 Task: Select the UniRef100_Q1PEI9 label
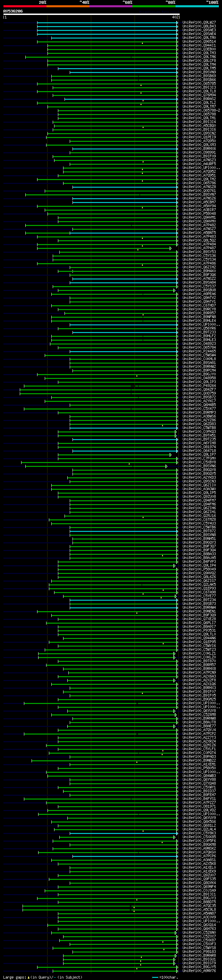(x=199, y=137)
